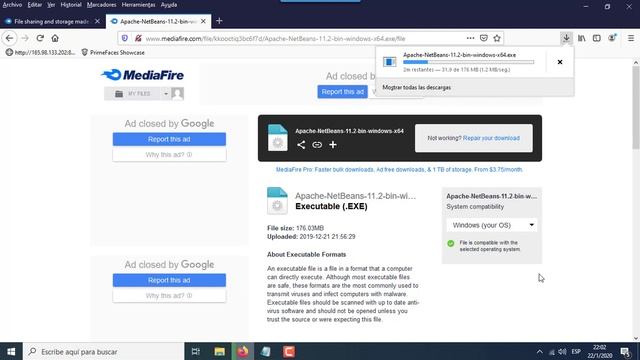Click the Windows search box
This screenshot has width=640, height=360.
click(104, 351)
